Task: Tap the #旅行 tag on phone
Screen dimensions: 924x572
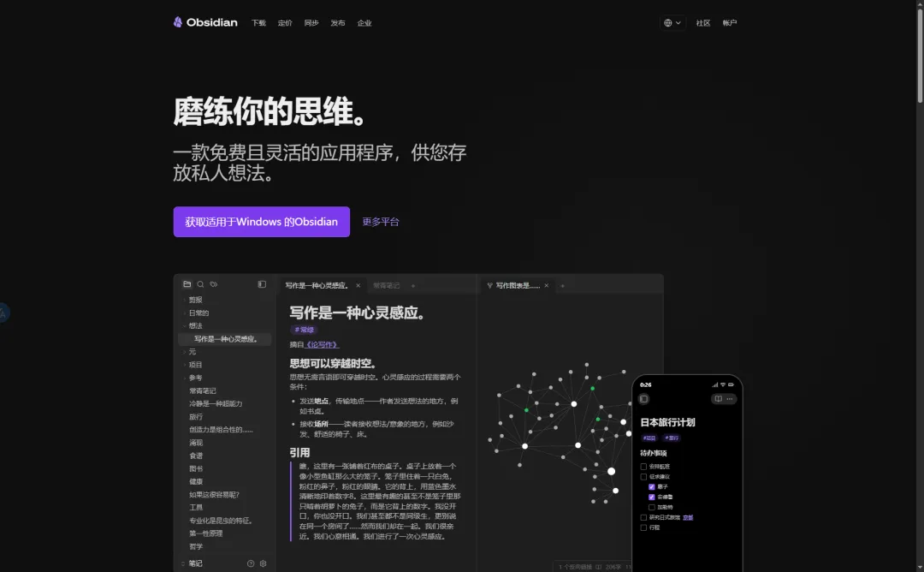Action: point(672,438)
